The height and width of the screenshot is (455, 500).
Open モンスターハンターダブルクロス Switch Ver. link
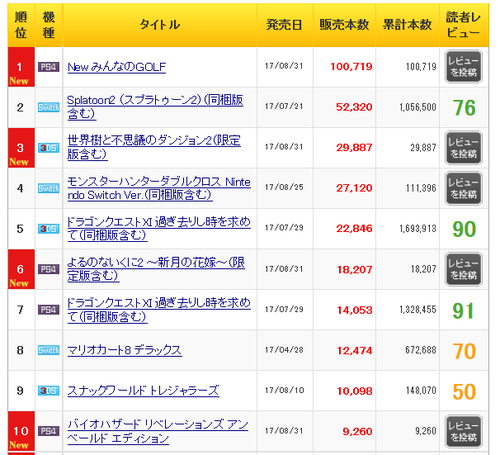pos(159,188)
